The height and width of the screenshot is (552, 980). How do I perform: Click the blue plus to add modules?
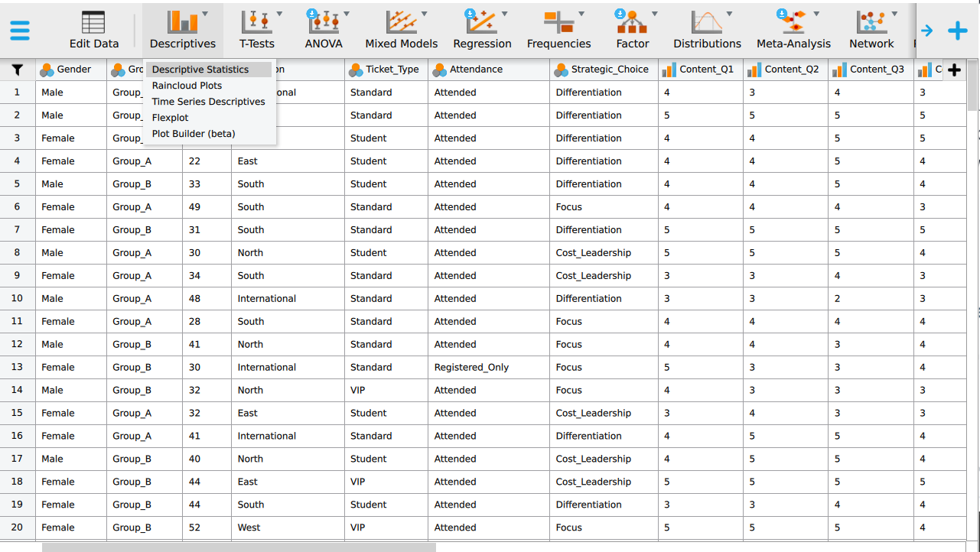(958, 31)
